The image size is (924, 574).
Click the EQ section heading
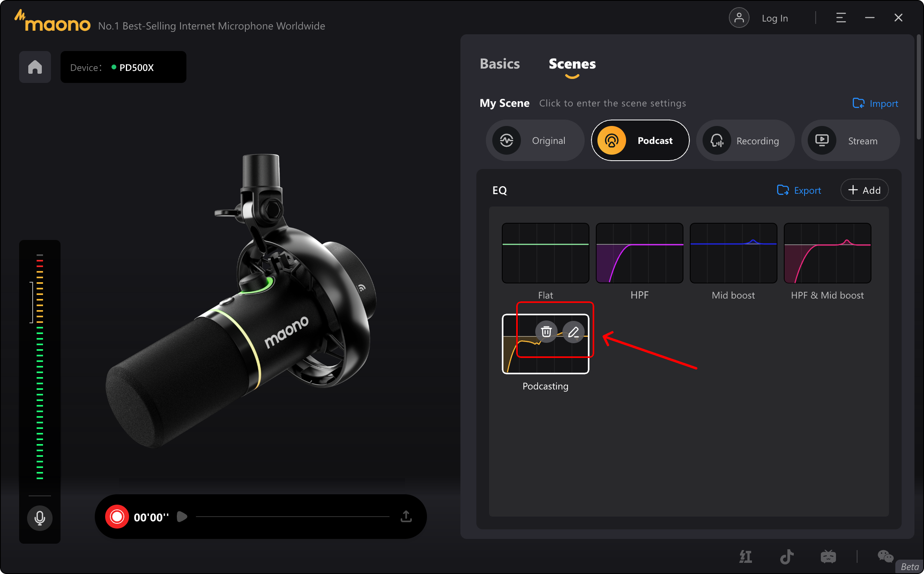[x=499, y=190]
